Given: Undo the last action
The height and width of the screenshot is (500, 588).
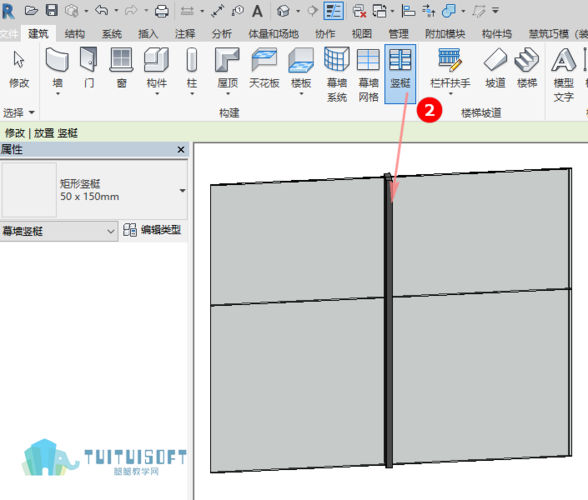Looking at the screenshot, I should (101, 10).
